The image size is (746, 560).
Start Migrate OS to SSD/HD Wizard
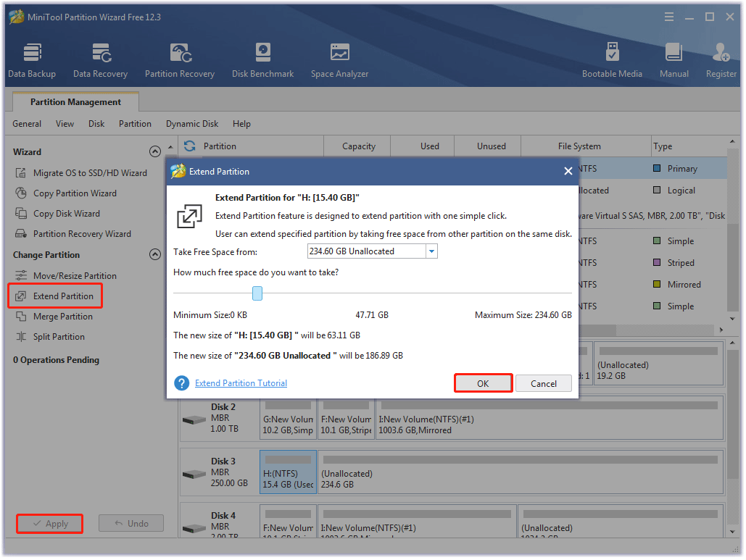pos(81,173)
